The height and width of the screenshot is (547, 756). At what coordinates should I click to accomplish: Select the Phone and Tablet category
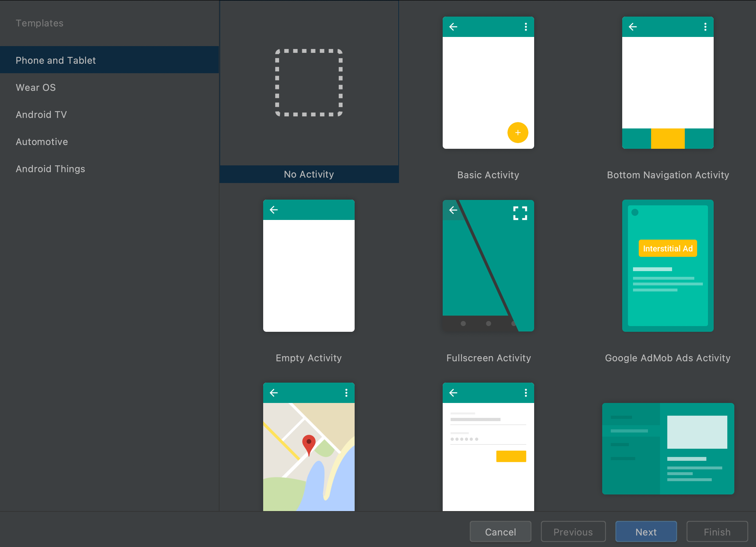[56, 60]
